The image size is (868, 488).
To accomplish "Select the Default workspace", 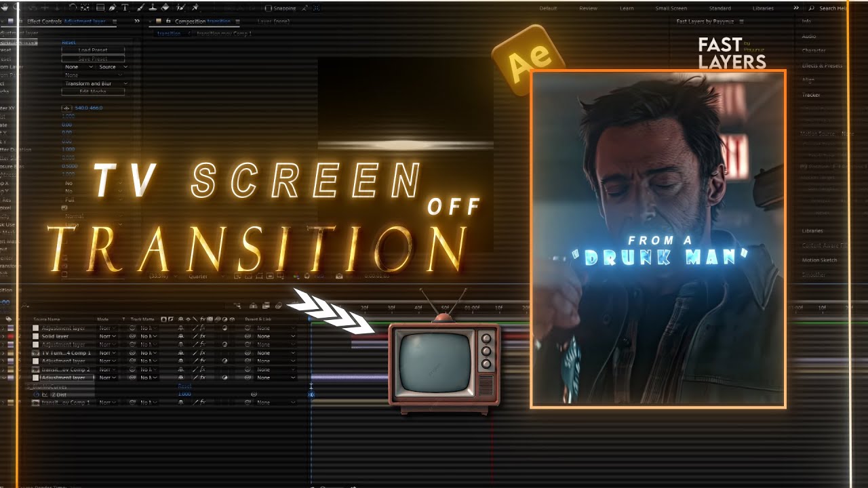I will (x=549, y=8).
